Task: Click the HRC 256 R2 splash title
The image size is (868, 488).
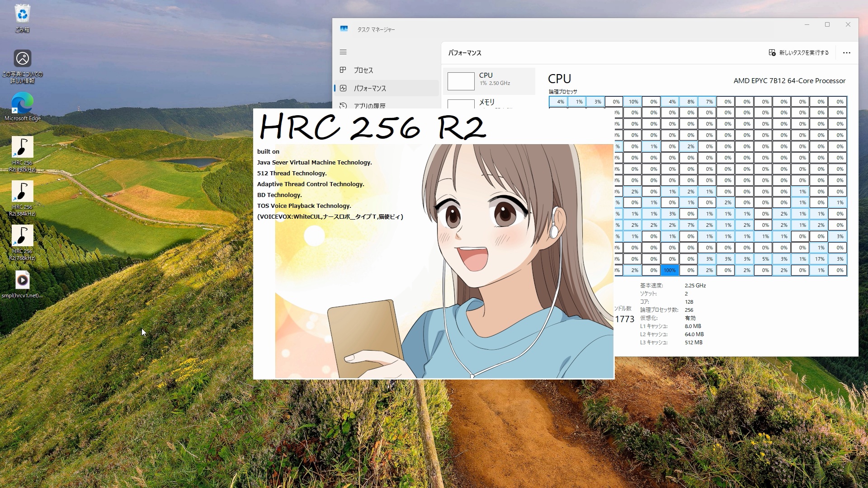Action: click(373, 127)
